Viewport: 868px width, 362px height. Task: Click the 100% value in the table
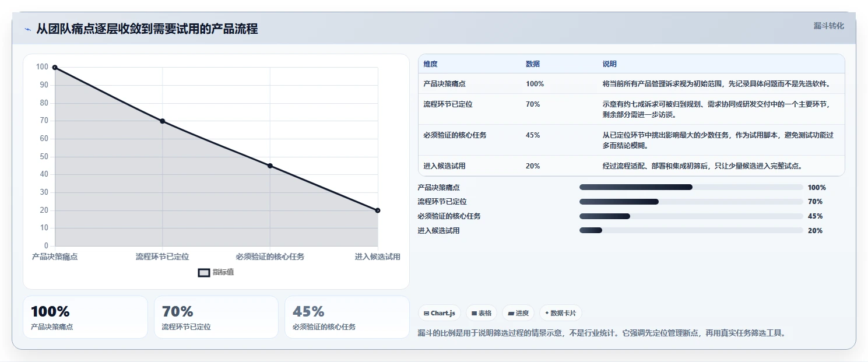pyautogui.click(x=535, y=84)
